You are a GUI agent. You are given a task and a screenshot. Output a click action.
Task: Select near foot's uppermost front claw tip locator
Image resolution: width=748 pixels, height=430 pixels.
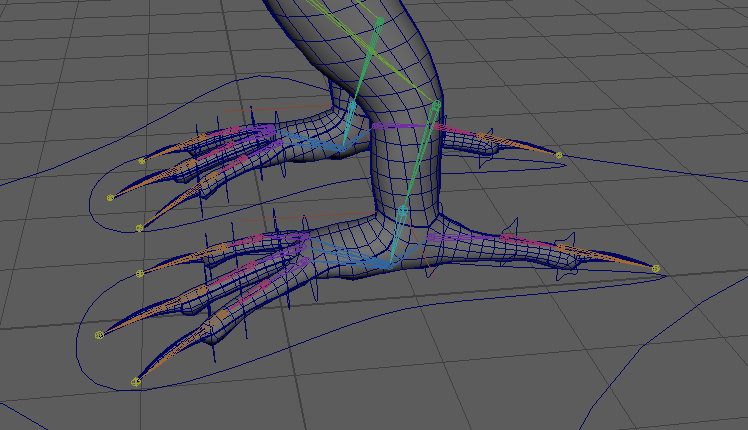(140, 272)
